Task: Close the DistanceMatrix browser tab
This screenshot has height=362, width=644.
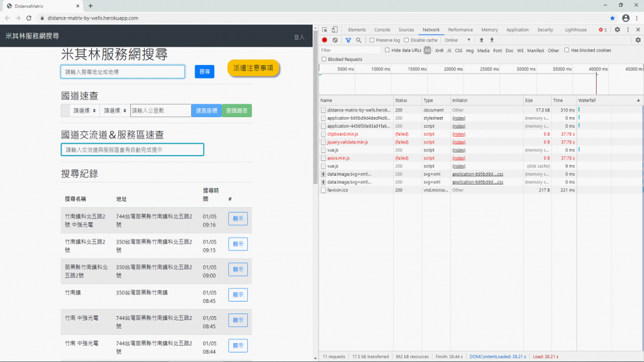Action: [77, 6]
